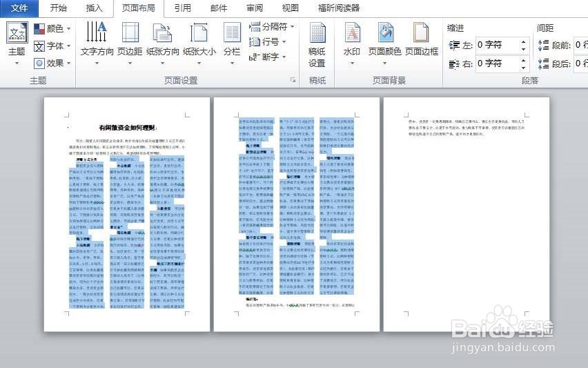The height and width of the screenshot is (368, 588).
Task: Click the theme 字体 fonts icon
Action: (x=39, y=46)
